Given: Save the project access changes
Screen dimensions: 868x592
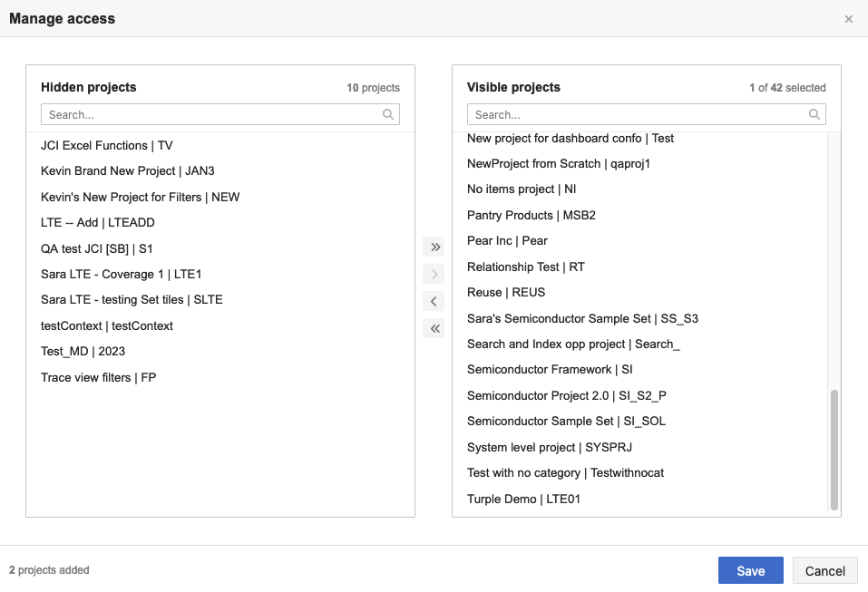Looking at the screenshot, I should pos(750,570).
